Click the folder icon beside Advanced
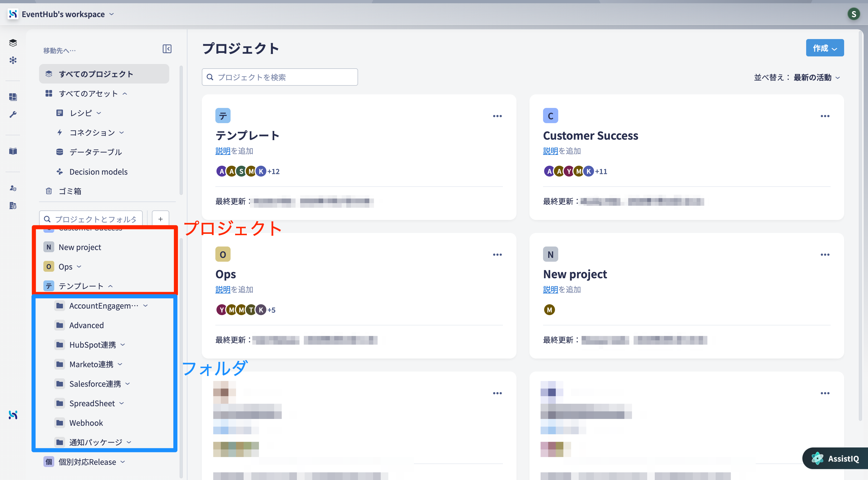868x480 pixels. (x=60, y=325)
